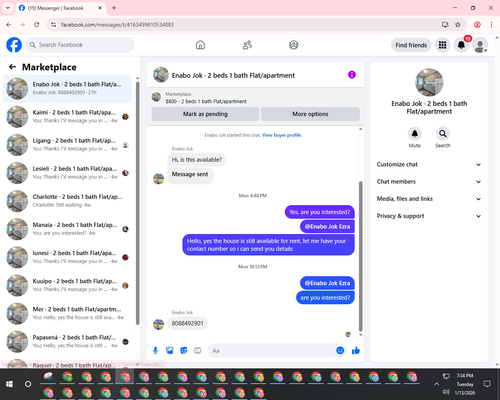This screenshot has width=500, height=400.
Task: Open the purple conversation information icon
Action: click(352, 75)
